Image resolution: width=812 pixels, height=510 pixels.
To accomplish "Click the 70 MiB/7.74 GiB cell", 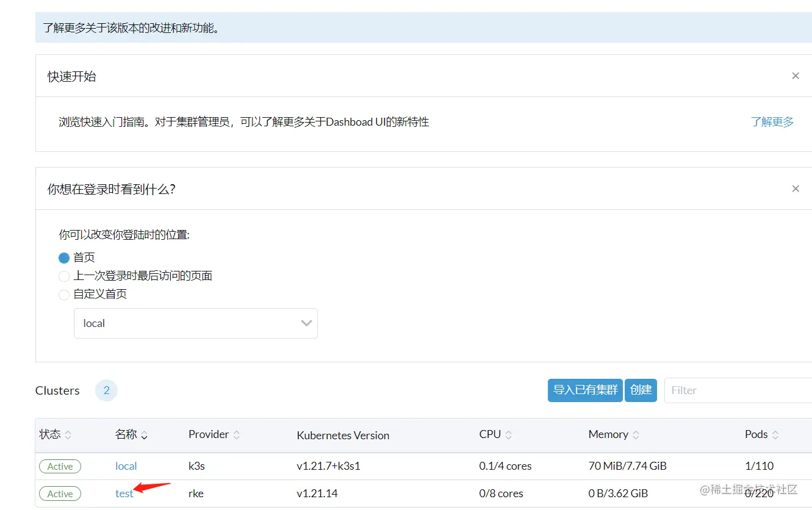I will pyautogui.click(x=627, y=466).
